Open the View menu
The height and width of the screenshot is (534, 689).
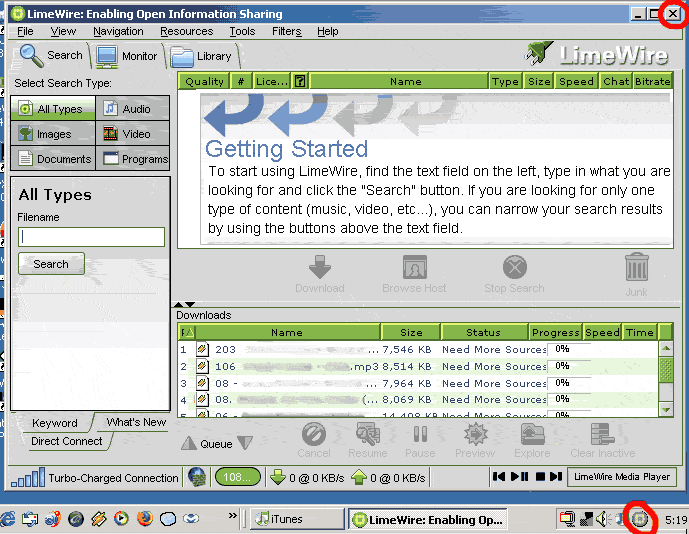coord(63,32)
